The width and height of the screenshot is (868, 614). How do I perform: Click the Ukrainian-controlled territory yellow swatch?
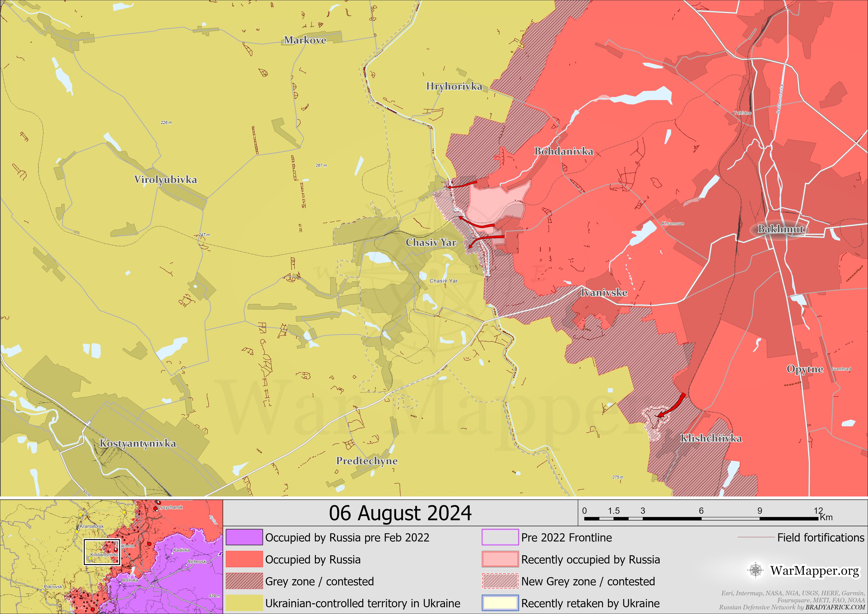[x=244, y=603]
